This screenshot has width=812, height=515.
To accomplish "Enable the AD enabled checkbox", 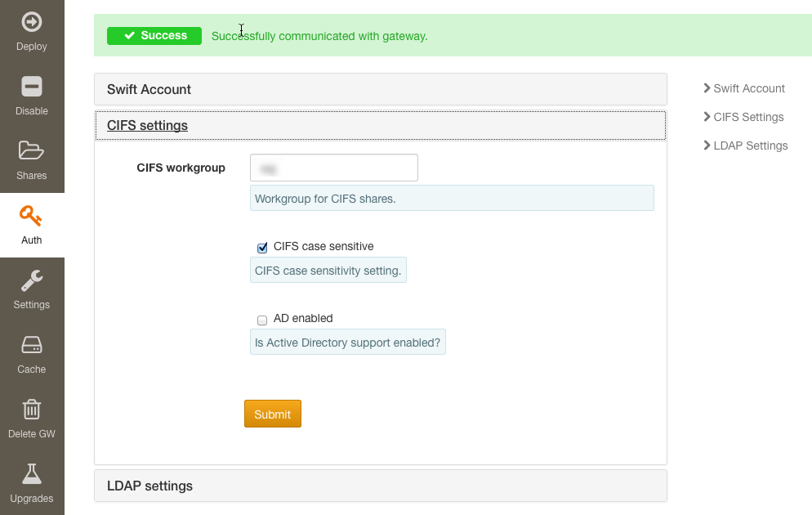I will [262, 320].
